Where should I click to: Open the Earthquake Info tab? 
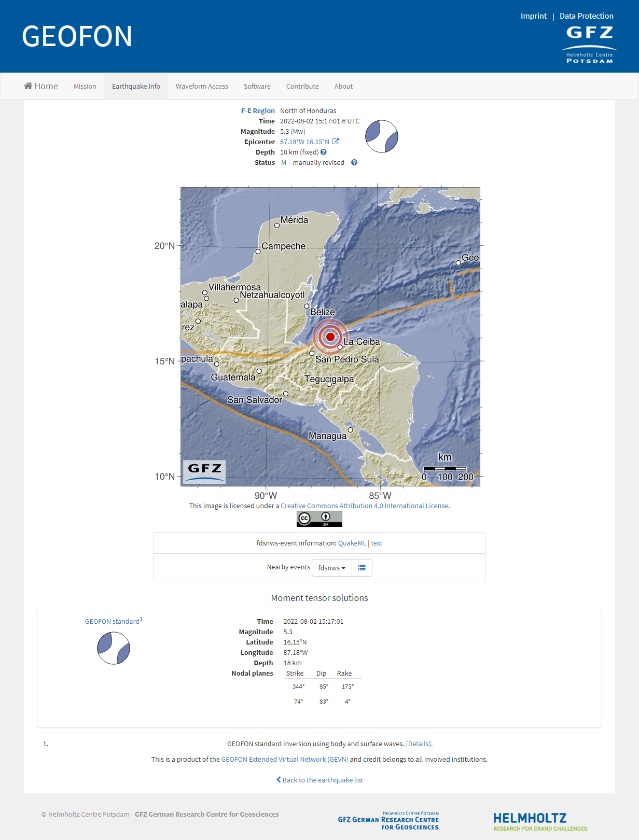(x=136, y=86)
